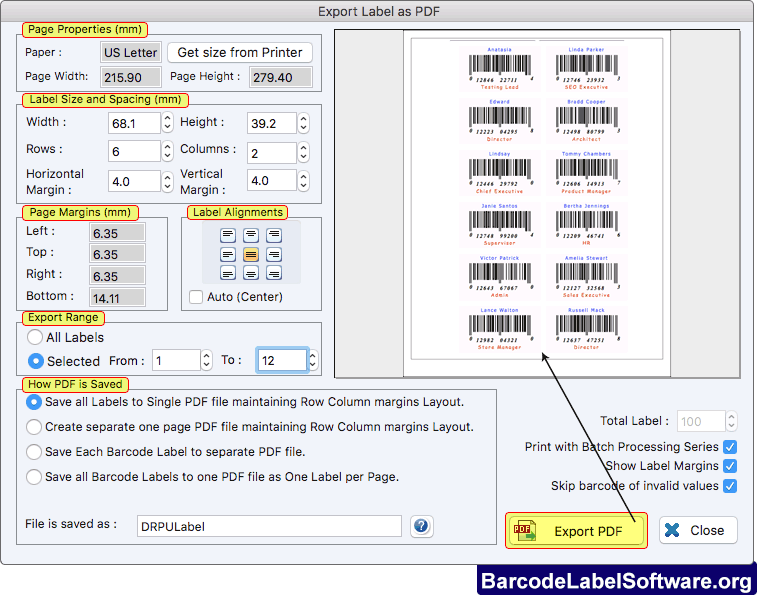The height and width of the screenshot is (595, 757).
Task: Adjust the export range To stepper
Action: [313, 360]
